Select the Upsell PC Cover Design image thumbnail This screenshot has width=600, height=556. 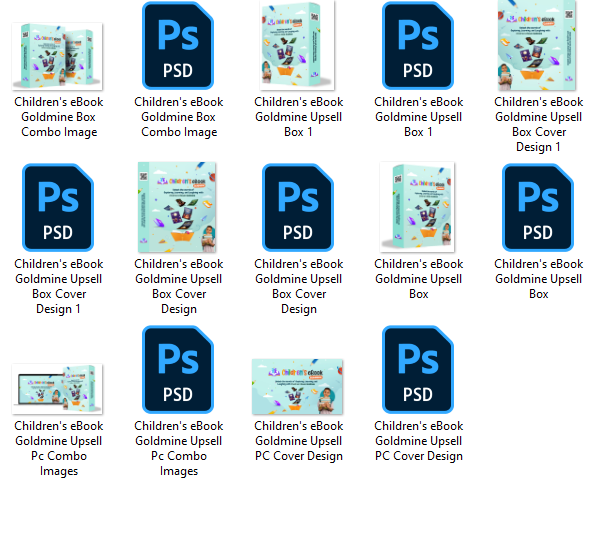pyautogui.click(x=297, y=386)
